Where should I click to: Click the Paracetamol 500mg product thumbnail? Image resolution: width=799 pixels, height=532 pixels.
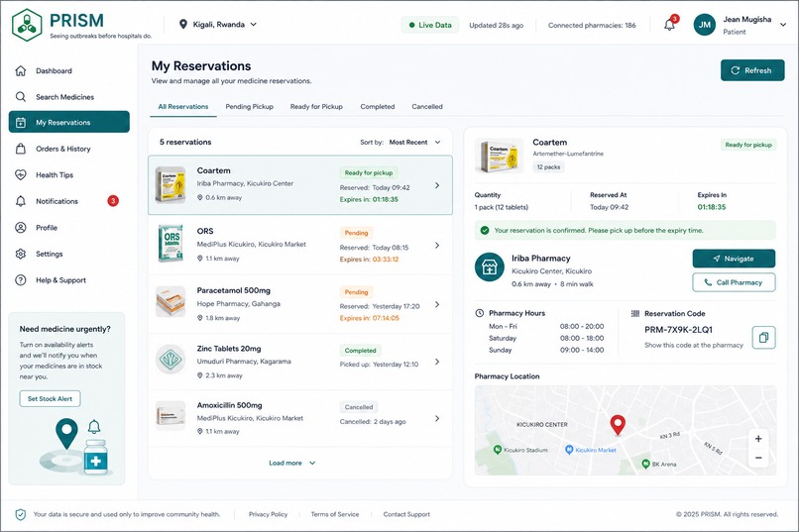pos(171,302)
